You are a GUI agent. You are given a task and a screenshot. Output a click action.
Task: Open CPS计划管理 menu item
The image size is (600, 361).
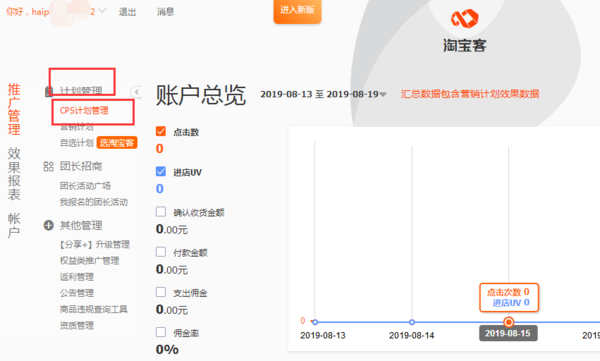(x=84, y=111)
